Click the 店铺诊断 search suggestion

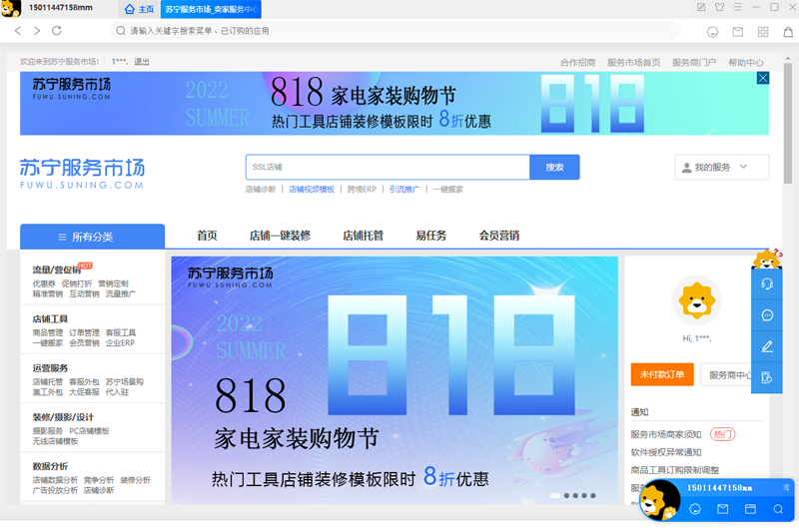261,190
